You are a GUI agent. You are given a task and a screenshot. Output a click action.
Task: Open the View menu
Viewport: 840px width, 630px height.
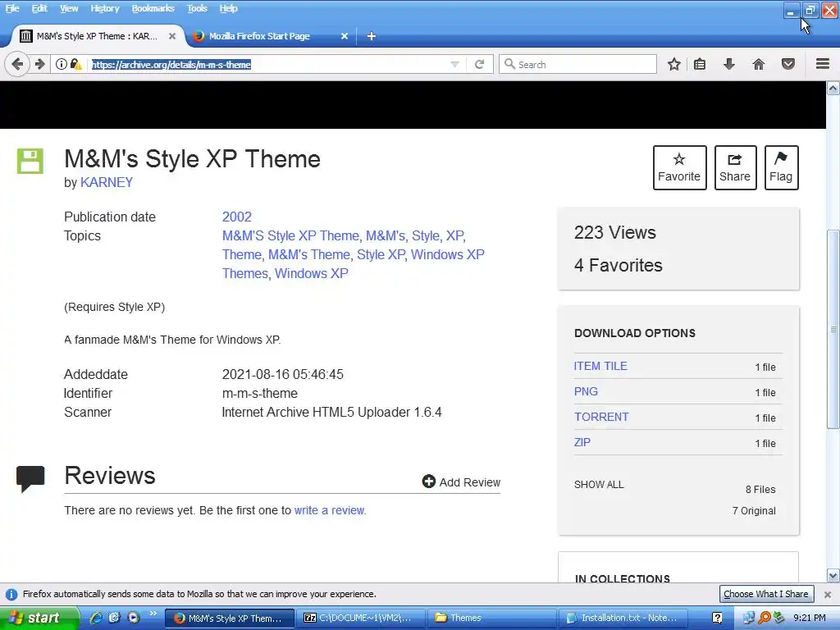[x=69, y=8]
